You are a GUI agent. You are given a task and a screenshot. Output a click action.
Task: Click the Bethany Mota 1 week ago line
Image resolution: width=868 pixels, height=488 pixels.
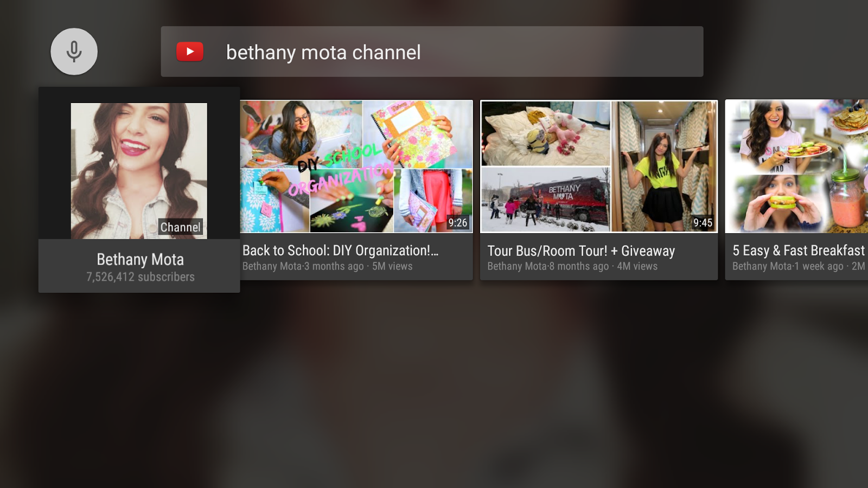pyautogui.click(x=799, y=266)
